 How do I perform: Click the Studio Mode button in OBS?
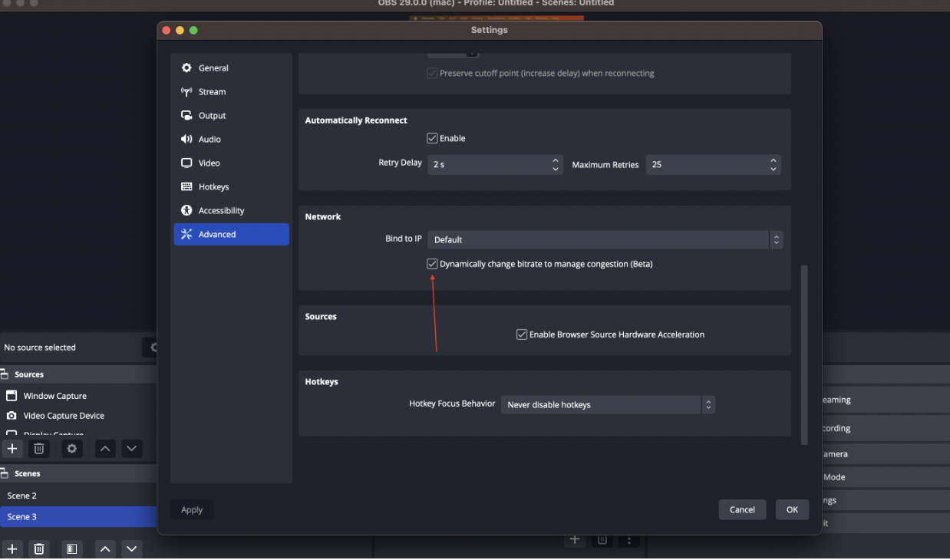click(886, 477)
